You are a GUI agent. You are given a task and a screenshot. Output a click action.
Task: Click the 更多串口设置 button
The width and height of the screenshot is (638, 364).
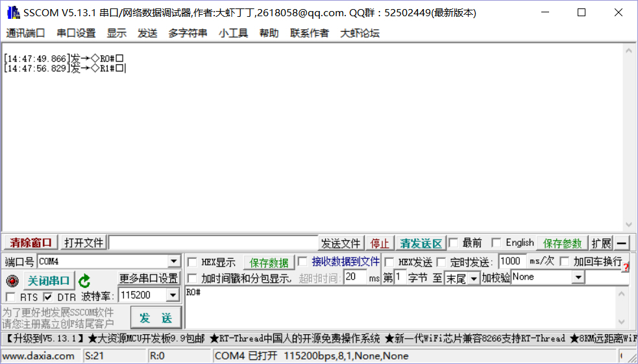[149, 278]
